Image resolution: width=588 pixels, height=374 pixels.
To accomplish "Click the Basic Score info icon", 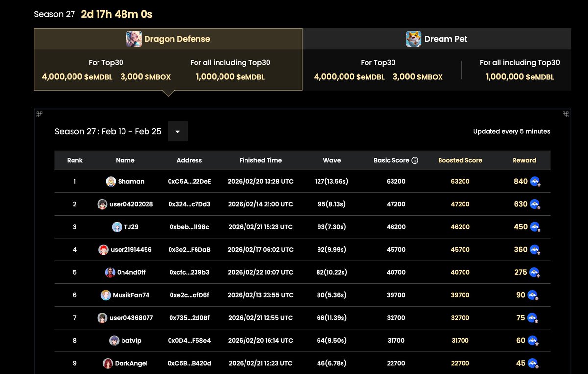I will pyautogui.click(x=415, y=160).
